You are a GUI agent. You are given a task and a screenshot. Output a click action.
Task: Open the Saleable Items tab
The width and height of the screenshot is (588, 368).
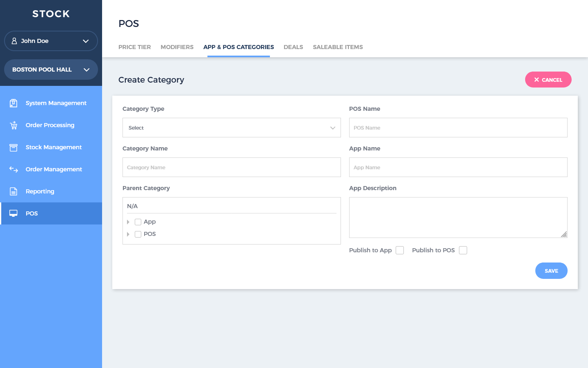click(338, 47)
